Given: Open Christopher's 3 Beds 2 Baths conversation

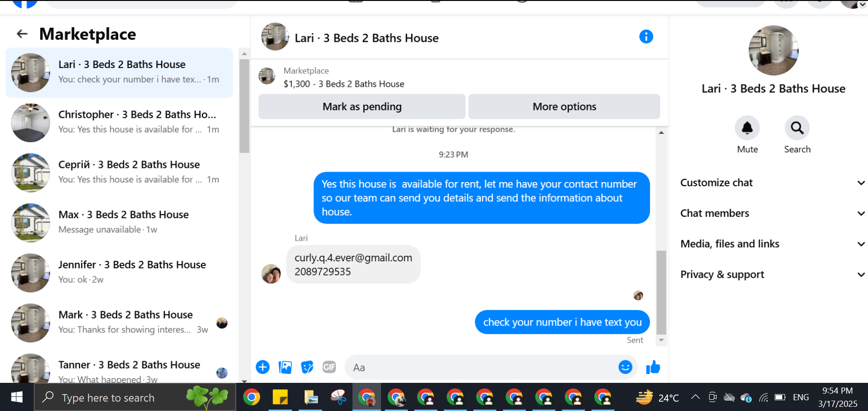Looking at the screenshot, I should 119,122.
